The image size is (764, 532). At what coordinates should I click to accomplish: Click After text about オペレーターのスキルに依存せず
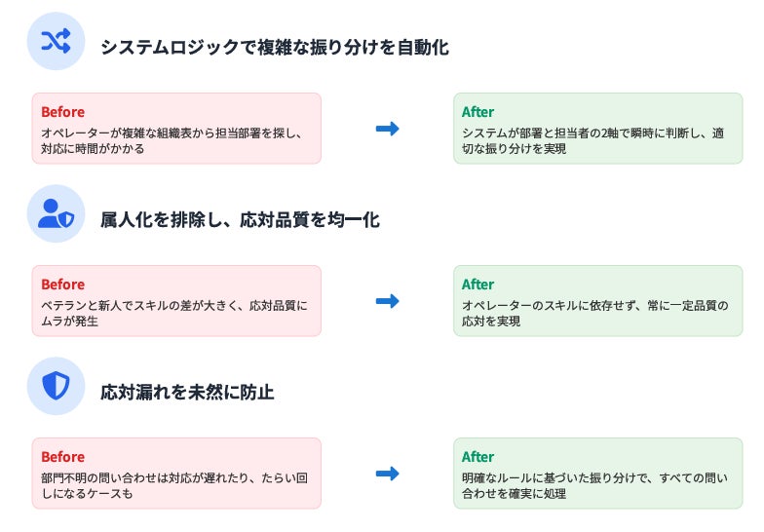point(594,314)
